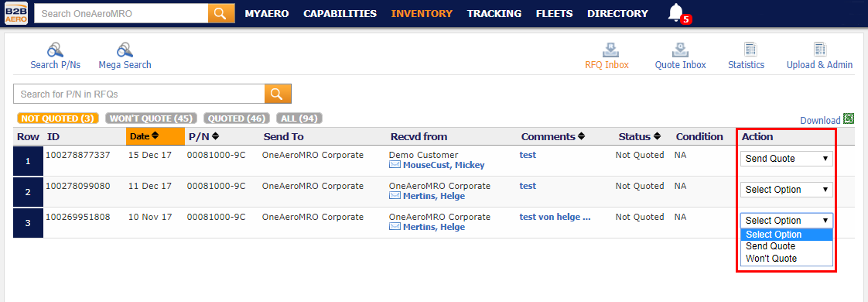Open row 2 Select Option dropdown
868x302 pixels.
coord(787,190)
